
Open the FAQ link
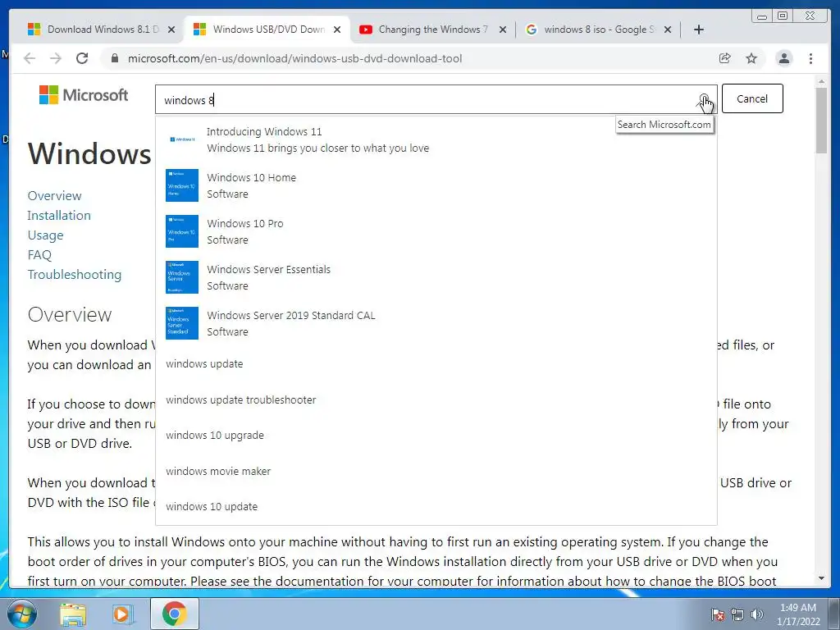pos(39,255)
